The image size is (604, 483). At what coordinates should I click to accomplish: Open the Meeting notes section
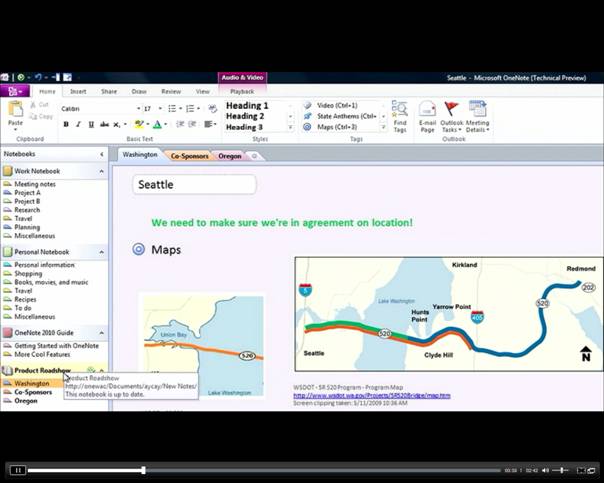pos(35,184)
